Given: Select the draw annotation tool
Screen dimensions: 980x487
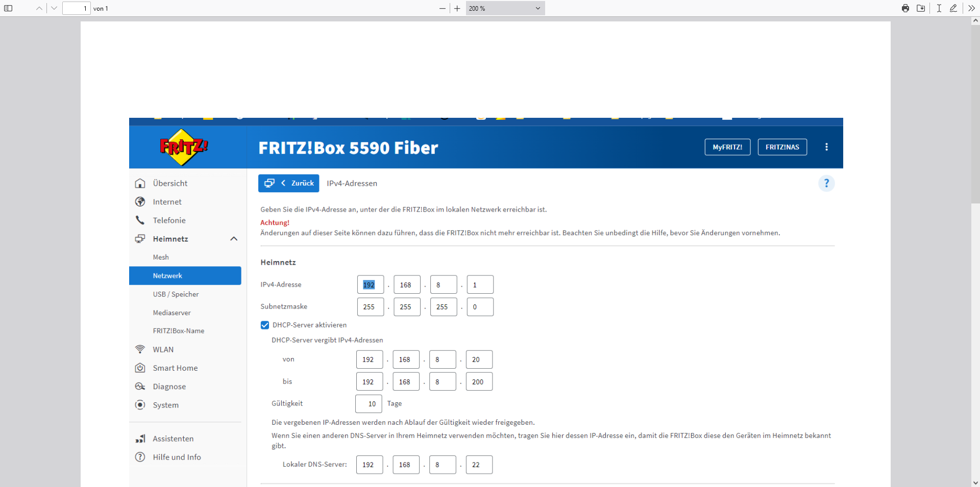Looking at the screenshot, I should pyautogui.click(x=953, y=8).
